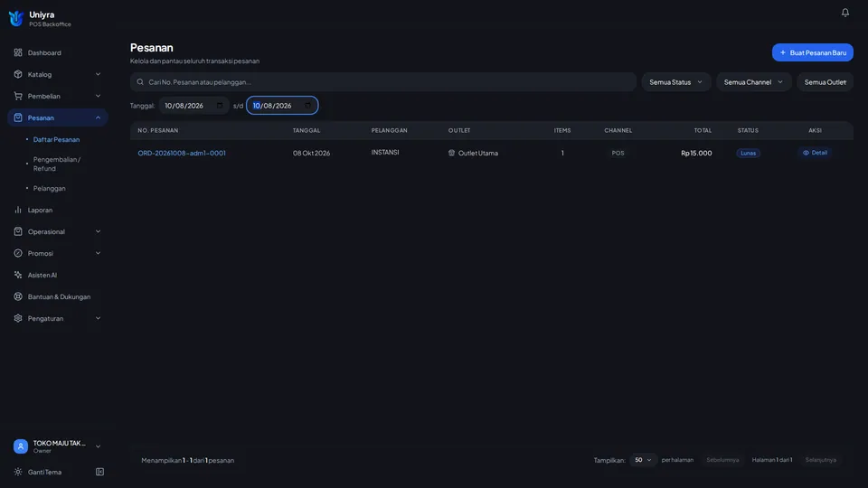Open the Semua Channel dropdown
This screenshot has height=488, width=868.
(x=753, y=82)
